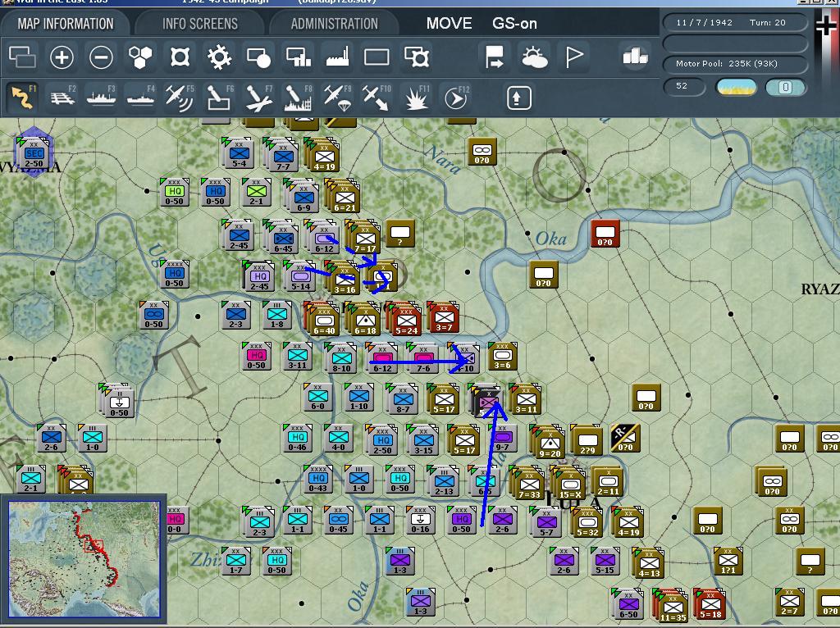The image size is (840, 628).
Task: Toggle the rectangle-with-bar-chart overlay icon
Action: pos(299,57)
